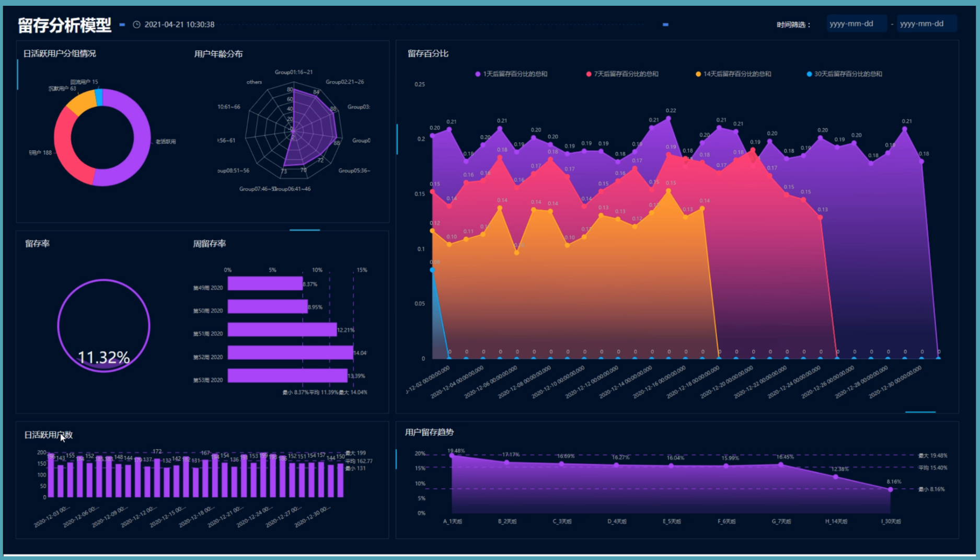Toggle the 14天后留存百分比的总和 legend series

pos(733,74)
